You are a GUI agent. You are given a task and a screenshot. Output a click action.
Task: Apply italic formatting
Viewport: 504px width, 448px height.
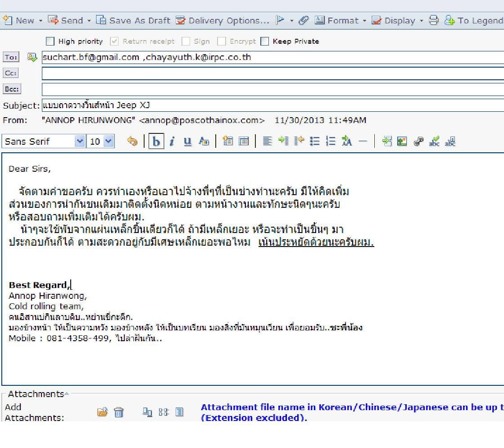click(x=172, y=142)
